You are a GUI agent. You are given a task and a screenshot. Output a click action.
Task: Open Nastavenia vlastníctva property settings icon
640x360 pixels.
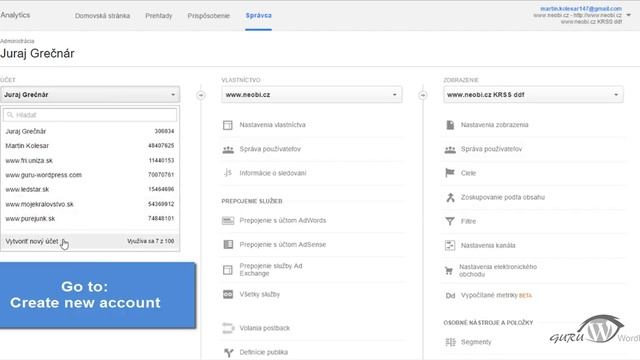[x=228, y=125]
